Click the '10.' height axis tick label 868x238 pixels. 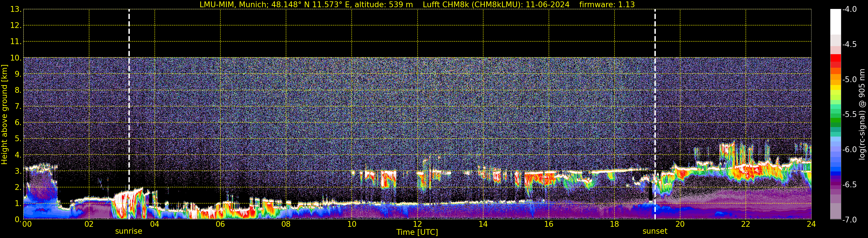(16, 58)
